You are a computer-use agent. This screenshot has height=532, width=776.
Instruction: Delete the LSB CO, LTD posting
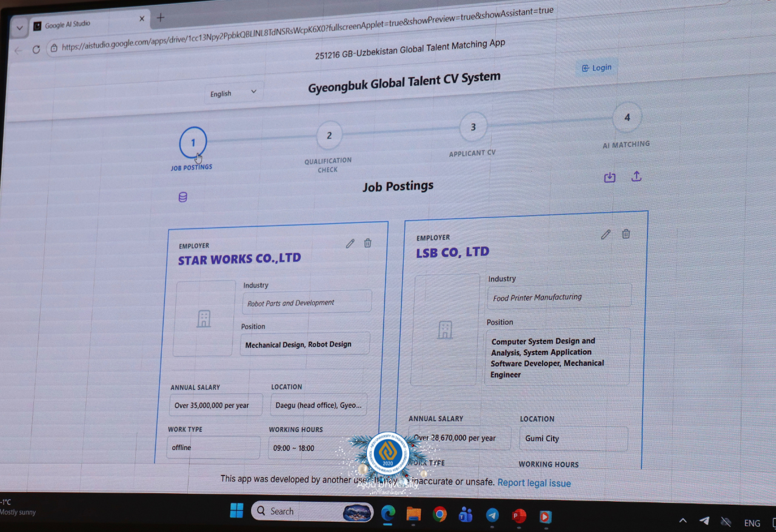[x=626, y=234]
